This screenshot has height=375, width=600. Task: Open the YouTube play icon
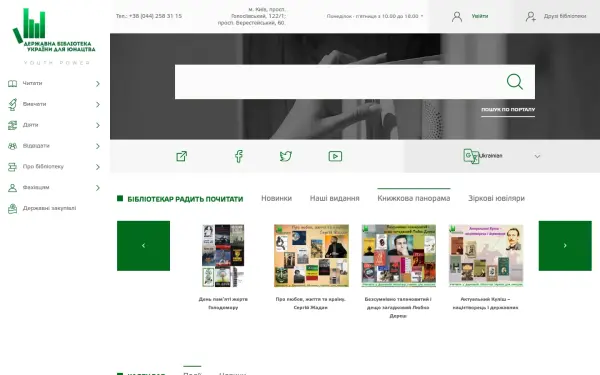335,156
